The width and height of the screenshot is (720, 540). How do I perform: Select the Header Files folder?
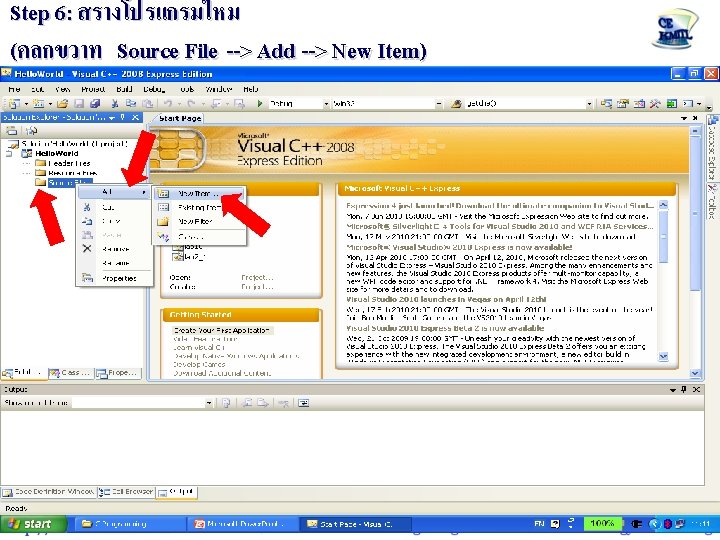[x=63, y=163]
